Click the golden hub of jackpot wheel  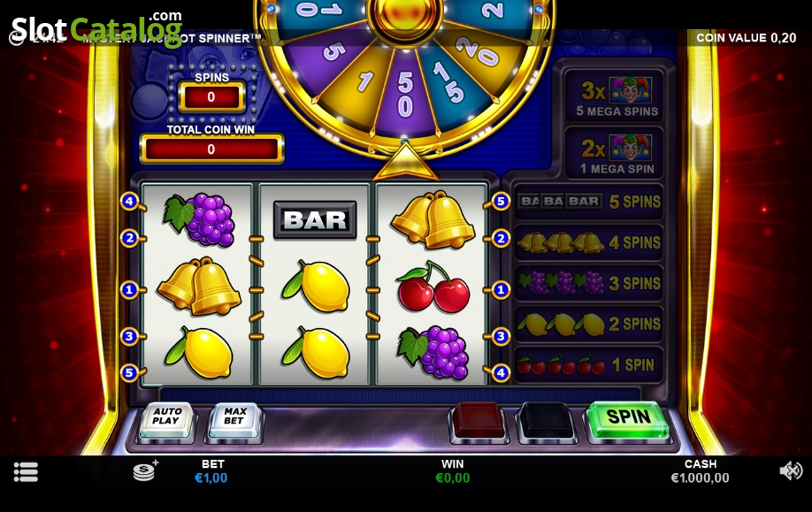coord(405,17)
